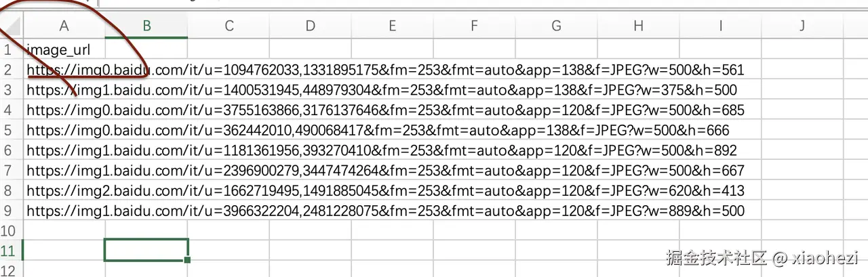Select column I header
The image size is (868, 277).
click(x=720, y=26)
